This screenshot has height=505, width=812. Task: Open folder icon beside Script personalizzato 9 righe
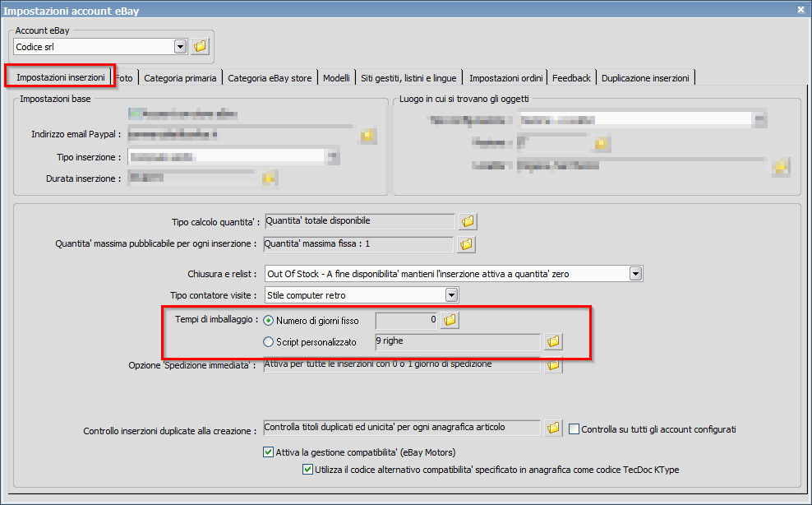553,341
